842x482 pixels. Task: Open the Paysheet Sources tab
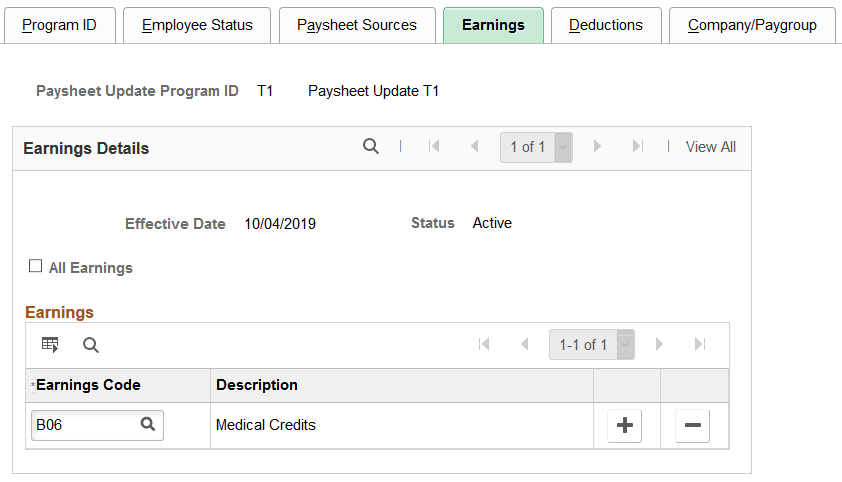[357, 25]
